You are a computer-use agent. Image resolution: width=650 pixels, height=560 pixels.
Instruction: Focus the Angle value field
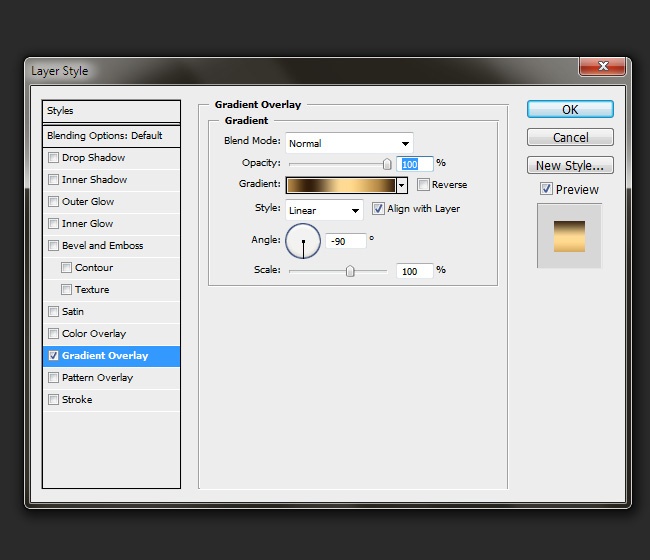pyautogui.click(x=346, y=241)
